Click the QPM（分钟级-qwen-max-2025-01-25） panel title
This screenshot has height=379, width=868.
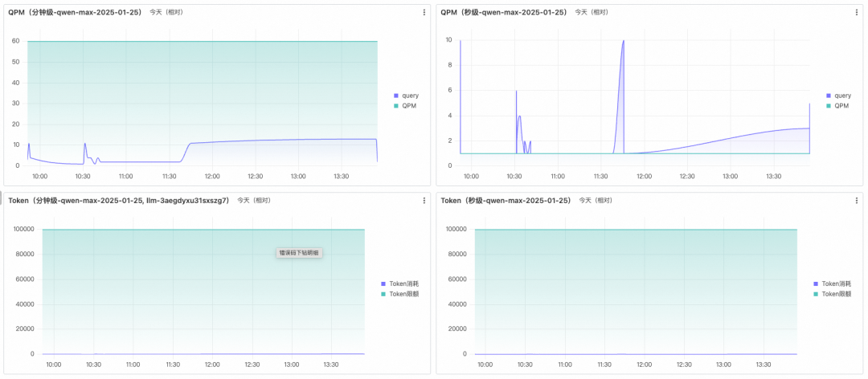tap(76, 12)
